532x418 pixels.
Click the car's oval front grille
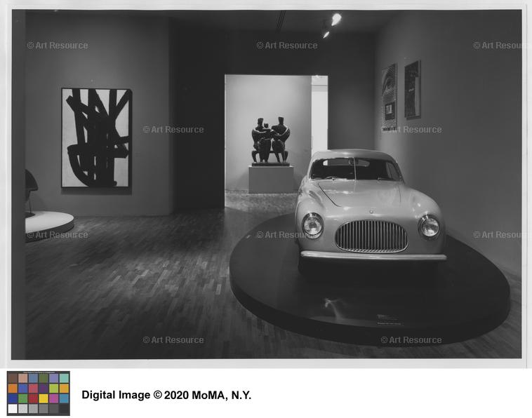pyautogui.click(x=371, y=236)
